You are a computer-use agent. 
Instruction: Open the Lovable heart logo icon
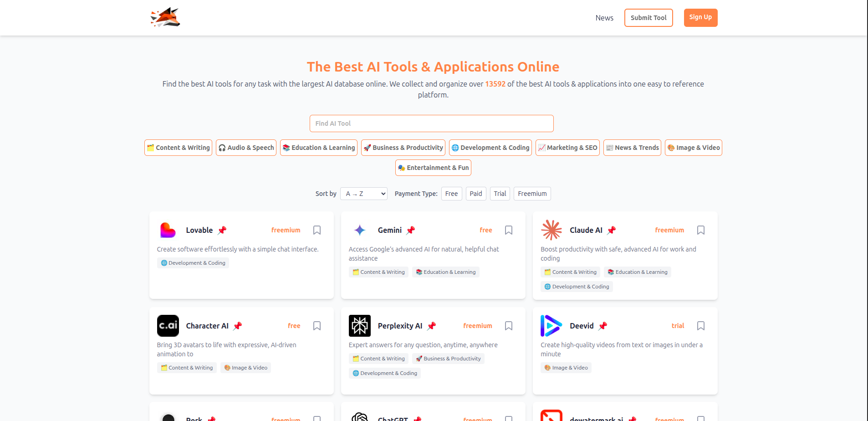[x=168, y=230]
